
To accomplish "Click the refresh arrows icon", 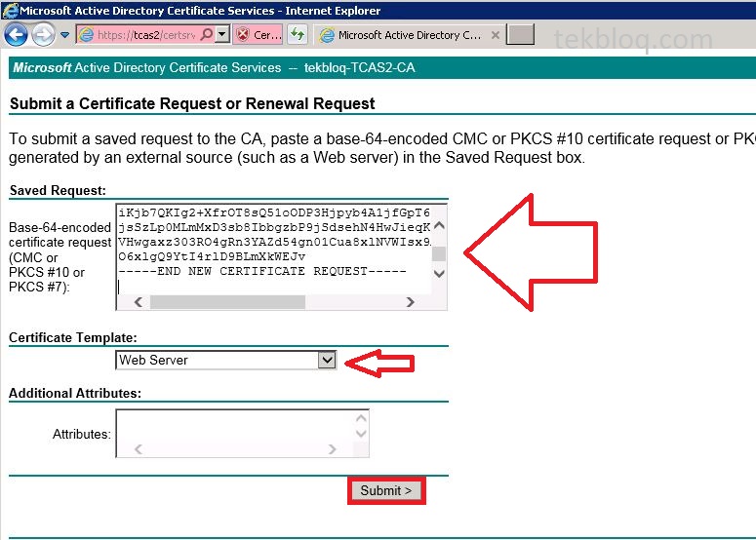I will coord(298,34).
